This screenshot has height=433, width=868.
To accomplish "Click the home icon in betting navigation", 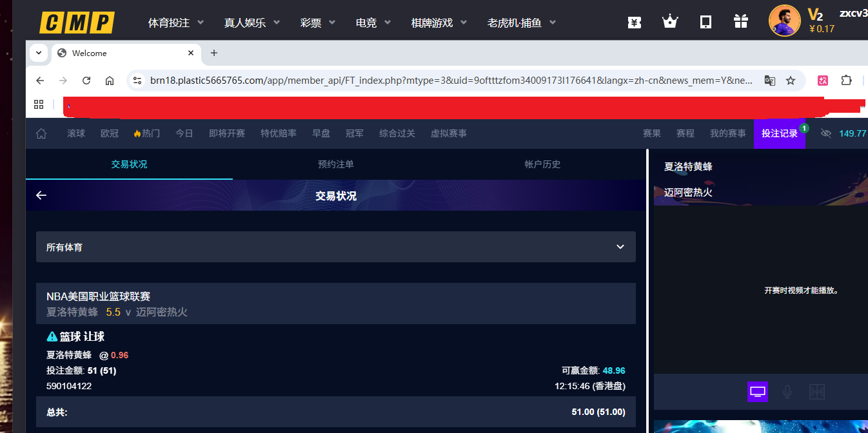I will click(41, 133).
